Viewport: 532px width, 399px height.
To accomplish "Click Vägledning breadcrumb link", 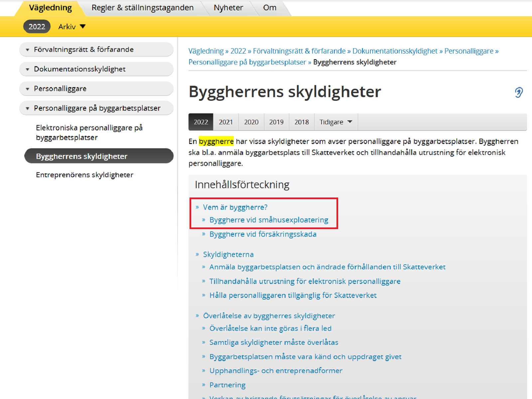I will click(x=206, y=51).
